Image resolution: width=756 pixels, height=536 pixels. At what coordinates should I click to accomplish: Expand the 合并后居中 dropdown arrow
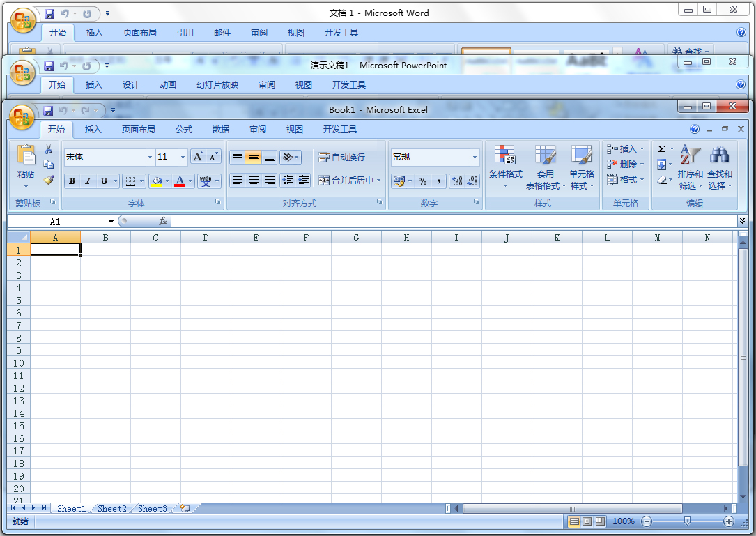378,181
